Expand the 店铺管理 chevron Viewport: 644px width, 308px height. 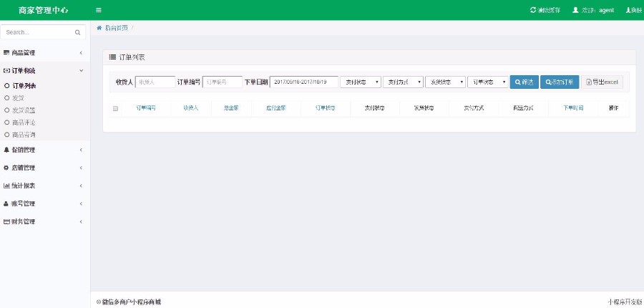pos(81,168)
